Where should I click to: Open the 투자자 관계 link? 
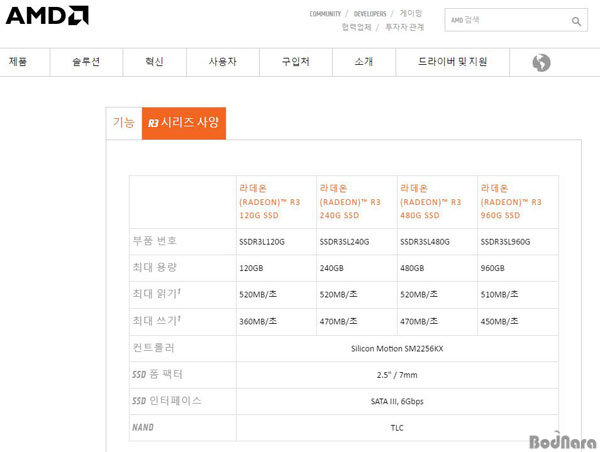coord(404,27)
